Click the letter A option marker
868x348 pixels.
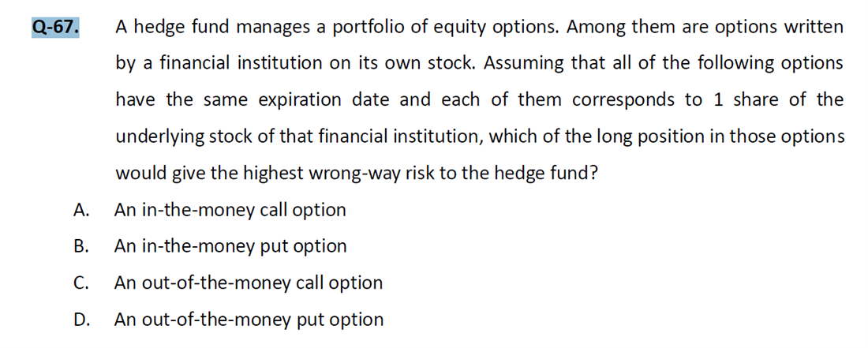click(80, 210)
